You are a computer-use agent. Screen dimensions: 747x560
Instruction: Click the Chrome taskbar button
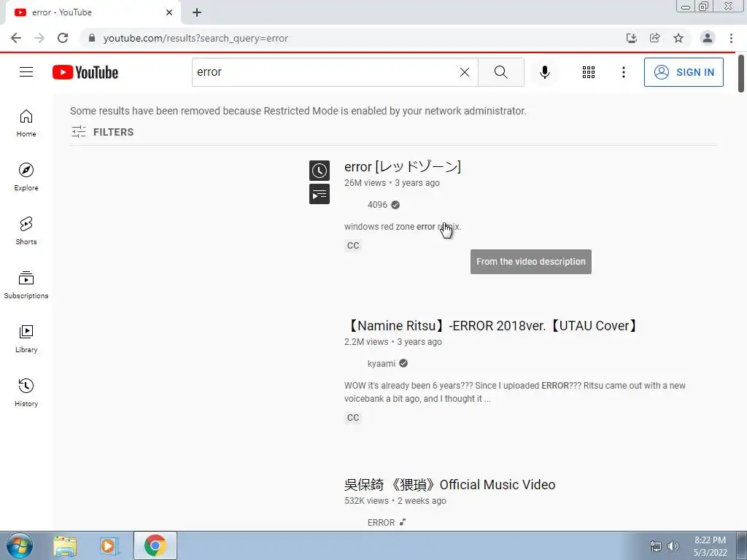(155, 545)
